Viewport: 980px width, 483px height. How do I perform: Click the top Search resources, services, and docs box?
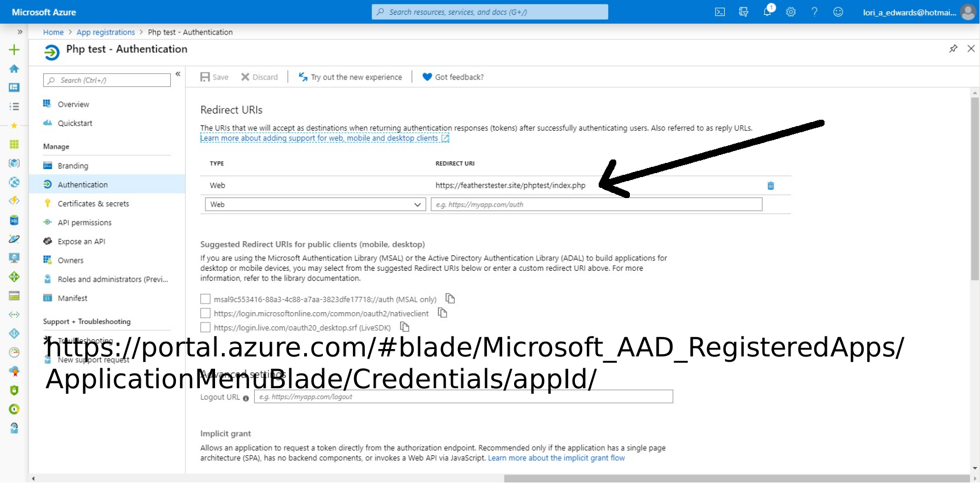coord(490,12)
